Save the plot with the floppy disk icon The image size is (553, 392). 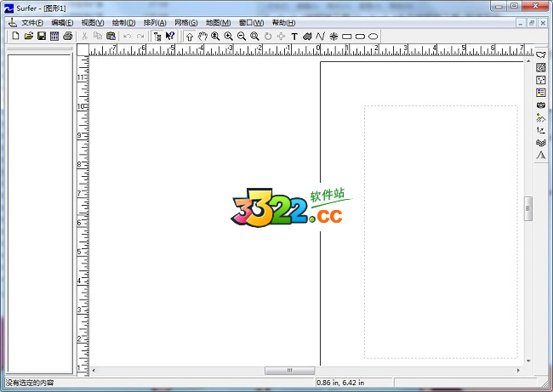click(41, 37)
